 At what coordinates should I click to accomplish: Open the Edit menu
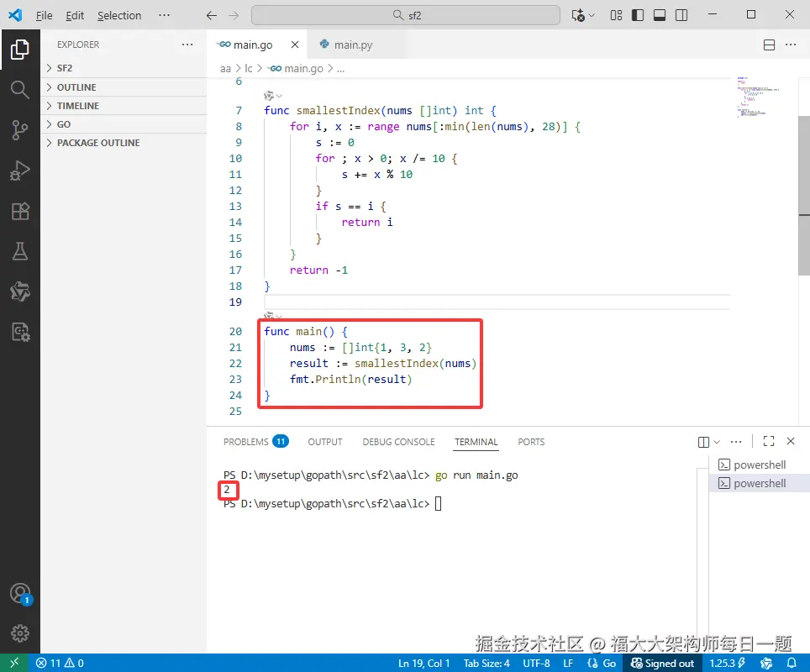pos(75,15)
